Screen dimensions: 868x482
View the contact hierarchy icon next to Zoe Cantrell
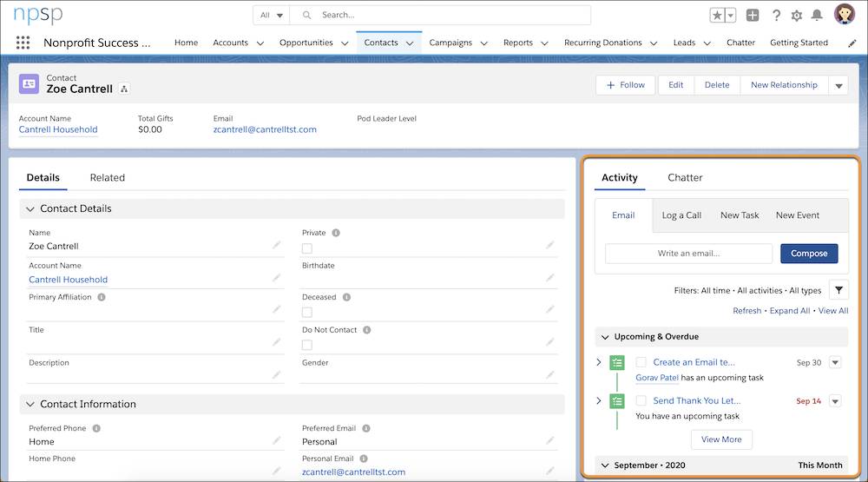click(x=124, y=89)
